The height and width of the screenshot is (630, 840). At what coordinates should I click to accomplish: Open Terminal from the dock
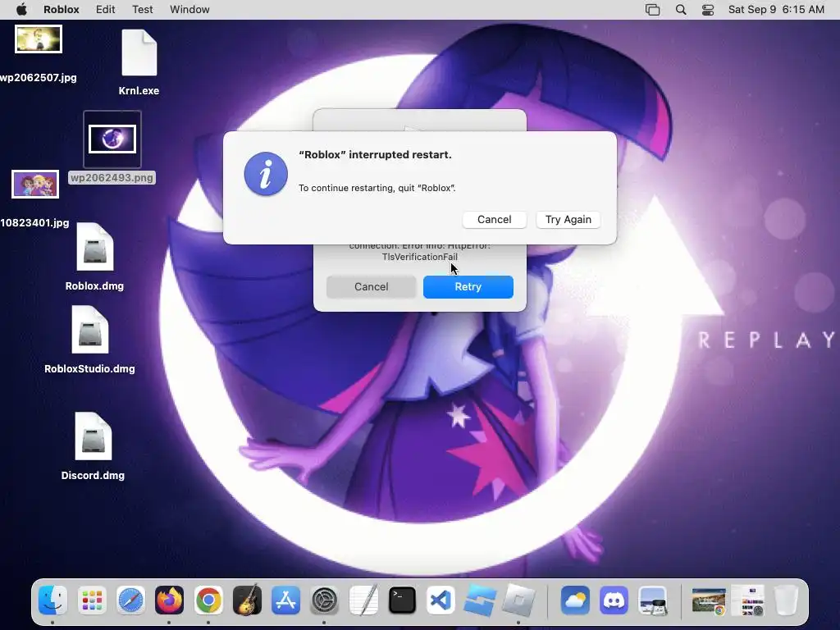(402, 600)
